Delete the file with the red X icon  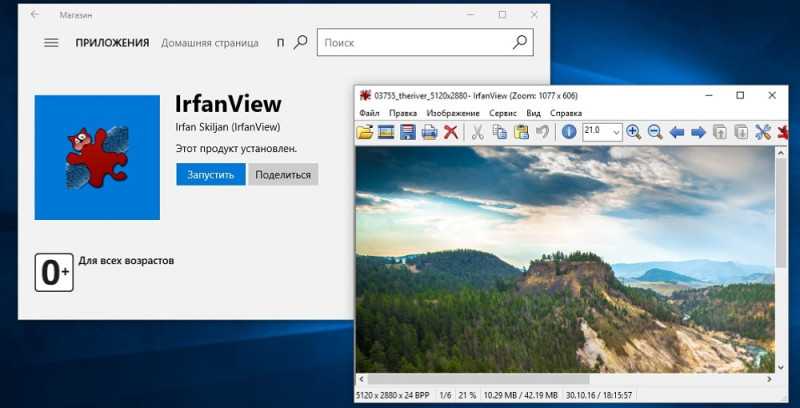point(451,133)
